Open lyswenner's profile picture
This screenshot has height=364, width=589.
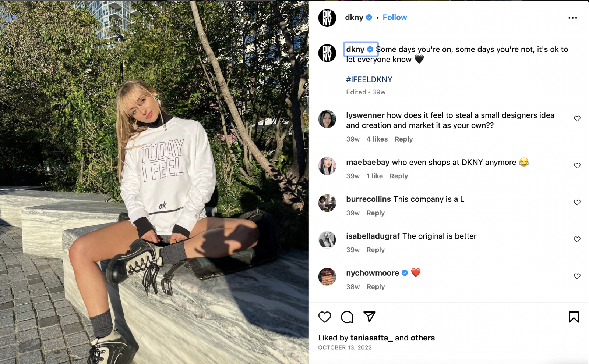click(327, 119)
